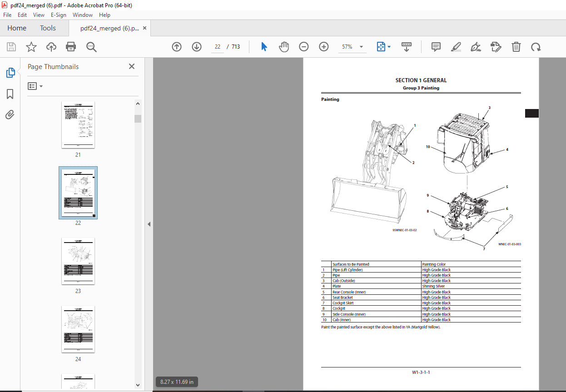Close the pdf24_merged document tab
Screen dimensions: 566x392
[x=145, y=28]
